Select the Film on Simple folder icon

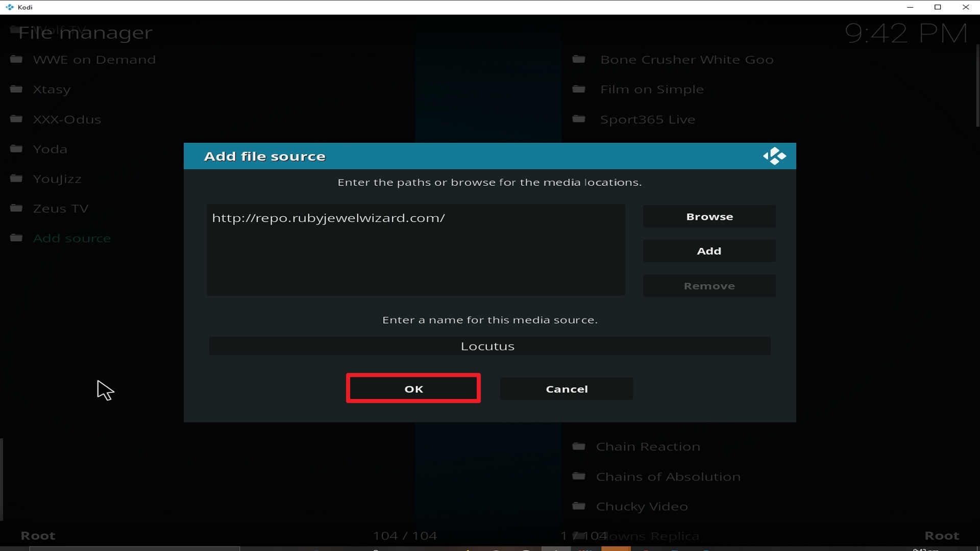tap(579, 89)
